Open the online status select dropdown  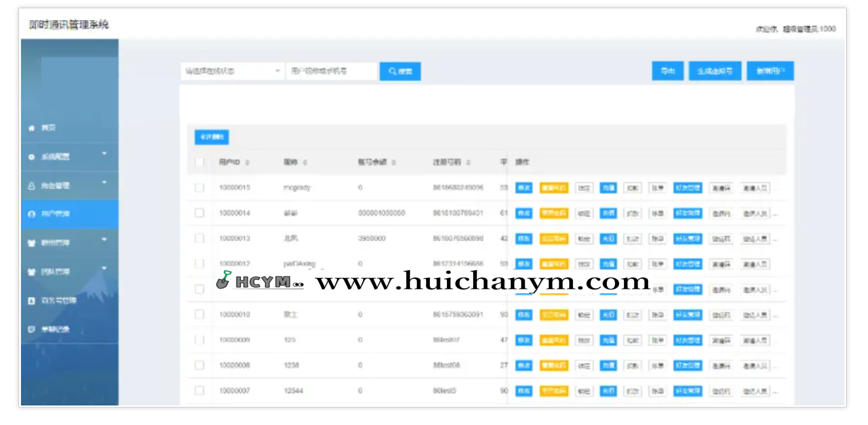(232, 71)
